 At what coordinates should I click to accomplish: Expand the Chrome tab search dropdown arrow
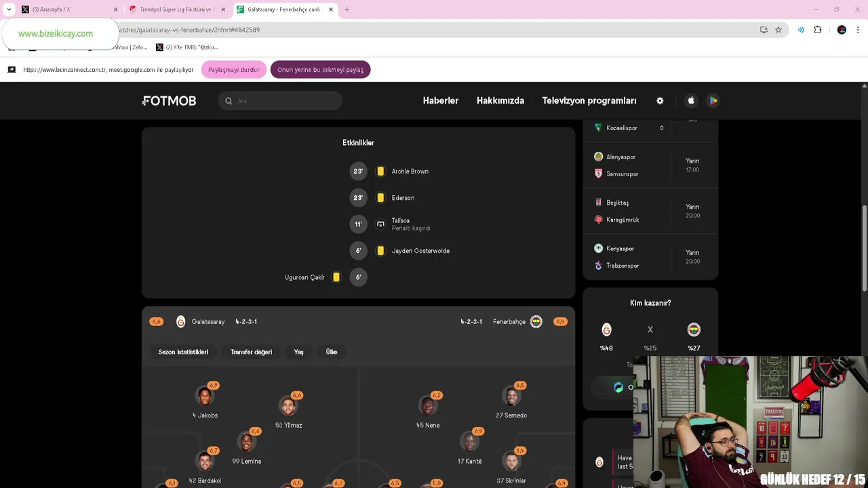coord(9,9)
